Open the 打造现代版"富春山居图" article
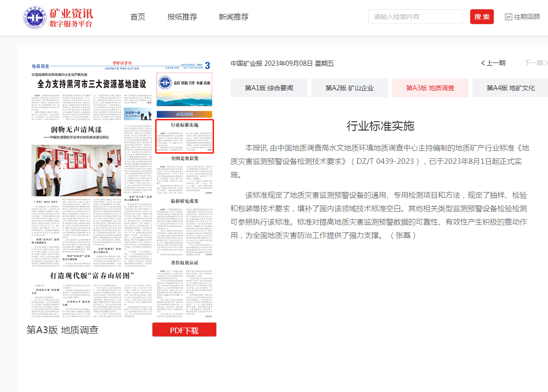 pos(92,275)
